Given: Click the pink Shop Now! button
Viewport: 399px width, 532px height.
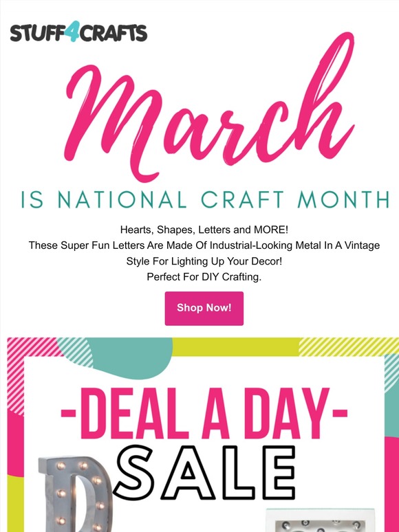Looking at the screenshot, I should click(x=204, y=308).
